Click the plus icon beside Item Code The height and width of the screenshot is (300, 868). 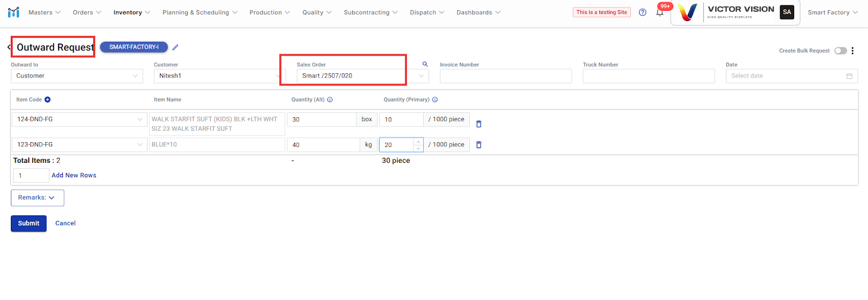[48, 100]
